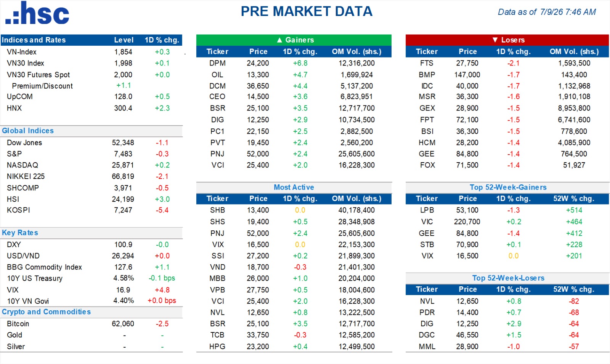Select the Gold row label
Image resolution: width=610 pixels, height=364 pixels.
(x=14, y=335)
